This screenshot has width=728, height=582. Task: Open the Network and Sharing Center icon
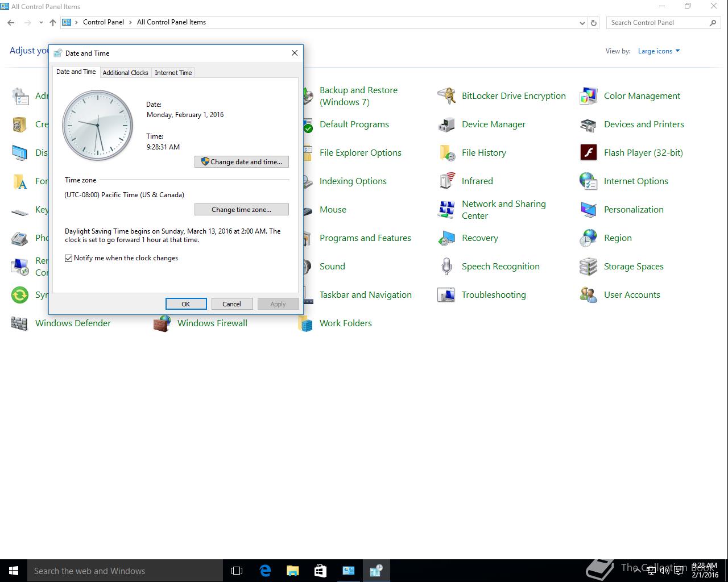click(x=446, y=210)
